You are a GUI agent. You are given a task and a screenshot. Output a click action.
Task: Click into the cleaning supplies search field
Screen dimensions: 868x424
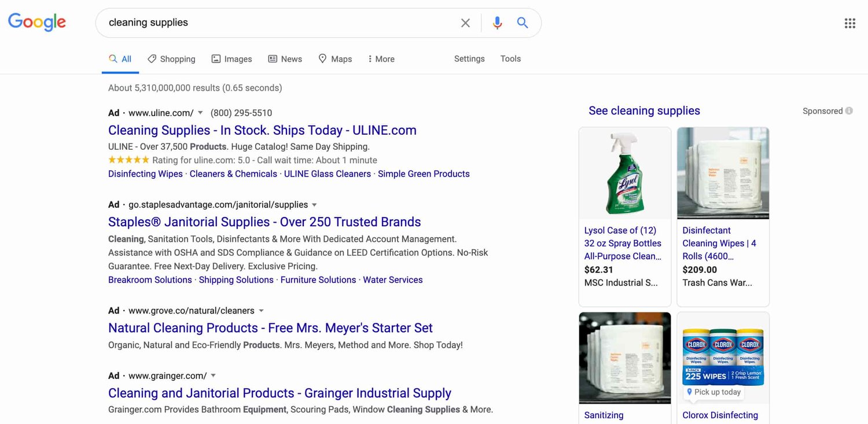pyautogui.click(x=278, y=23)
